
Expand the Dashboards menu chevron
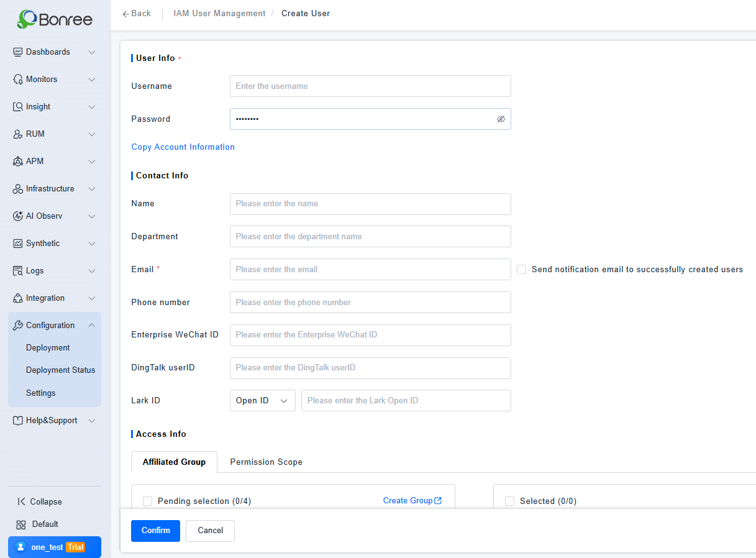pyautogui.click(x=92, y=52)
